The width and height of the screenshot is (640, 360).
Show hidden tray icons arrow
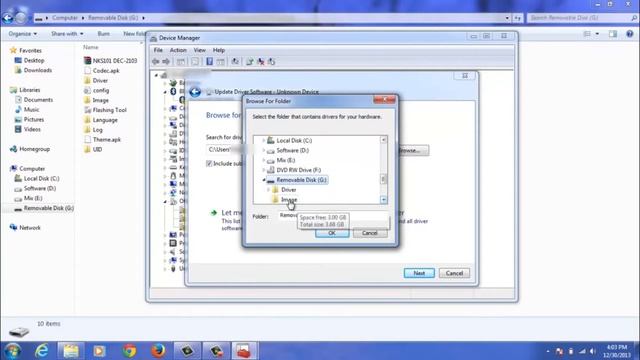[x=548, y=351]
